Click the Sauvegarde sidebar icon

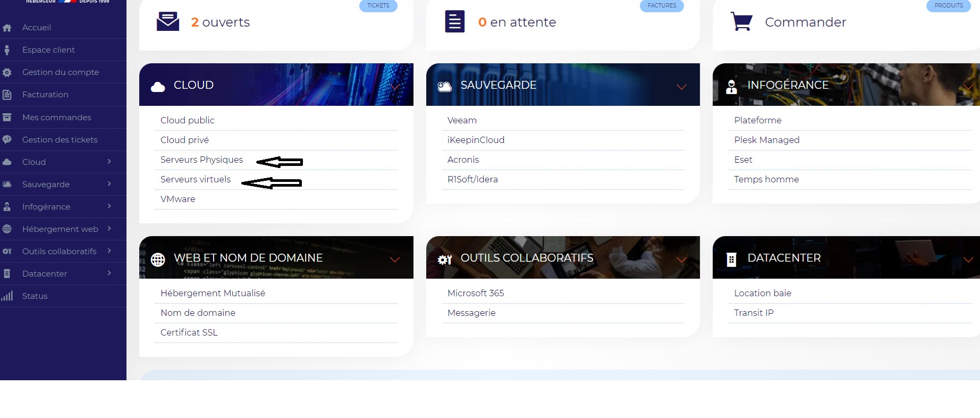(x=7, y=184)
